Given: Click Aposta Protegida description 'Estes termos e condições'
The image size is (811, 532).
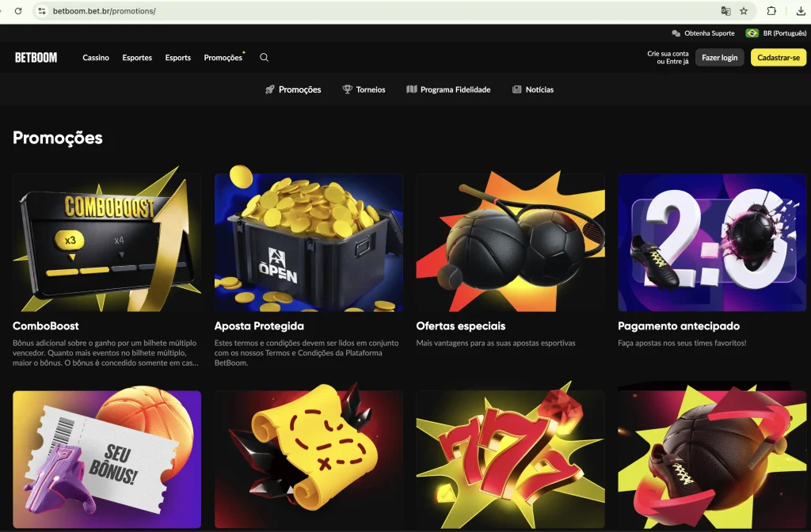Looking at the screenshot, I should (307, 352).
